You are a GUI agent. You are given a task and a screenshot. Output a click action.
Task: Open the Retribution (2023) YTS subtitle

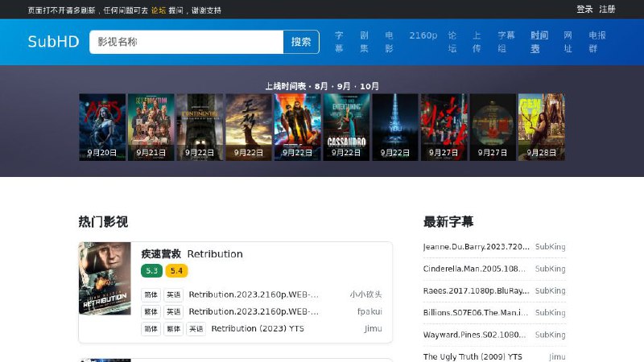click(x=258, y=329)
